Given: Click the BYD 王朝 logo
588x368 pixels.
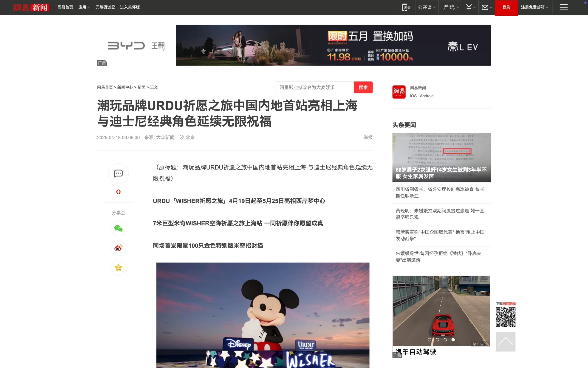Looking at the screenshot, I should [x=136, y=46].
